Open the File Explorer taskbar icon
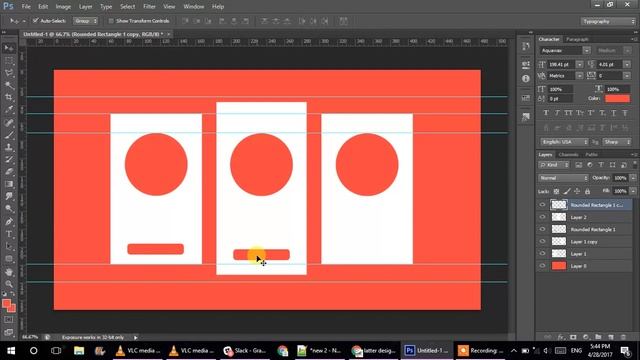 pos(79,351)
